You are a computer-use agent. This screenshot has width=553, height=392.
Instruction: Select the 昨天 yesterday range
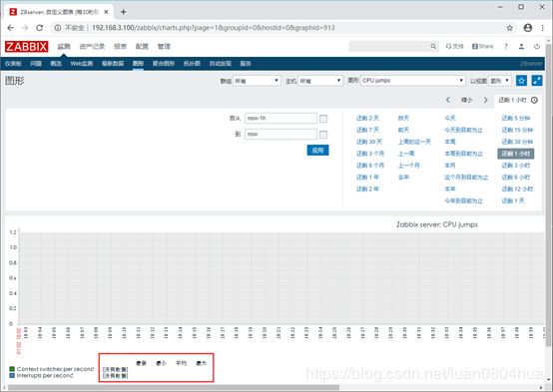(x=403, y=118)
